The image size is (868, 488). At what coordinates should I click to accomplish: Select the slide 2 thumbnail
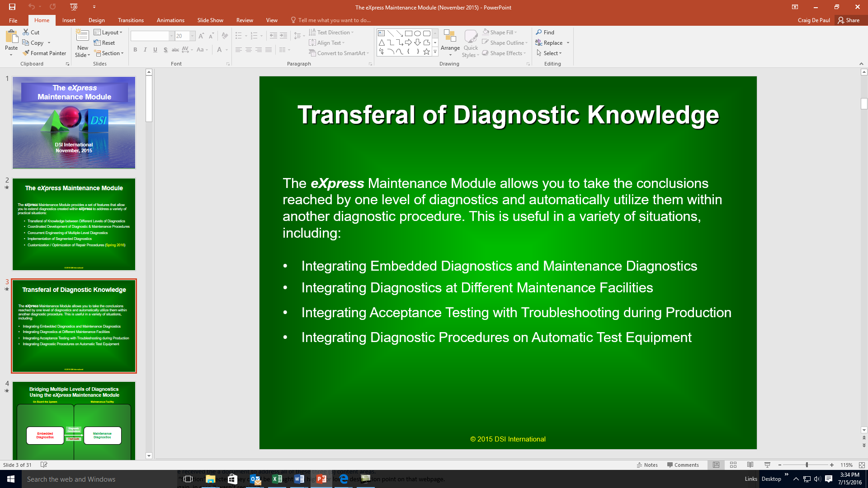pos(74,224)
